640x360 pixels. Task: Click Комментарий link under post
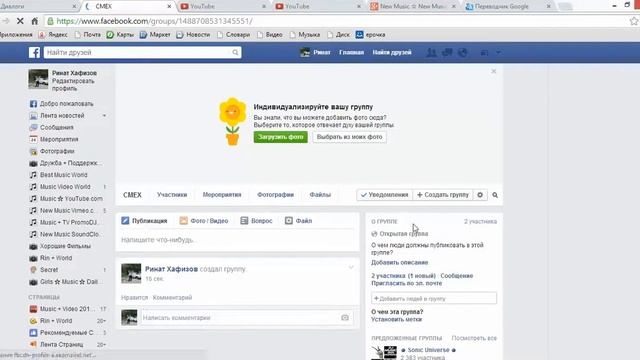[x=172, y=298]
